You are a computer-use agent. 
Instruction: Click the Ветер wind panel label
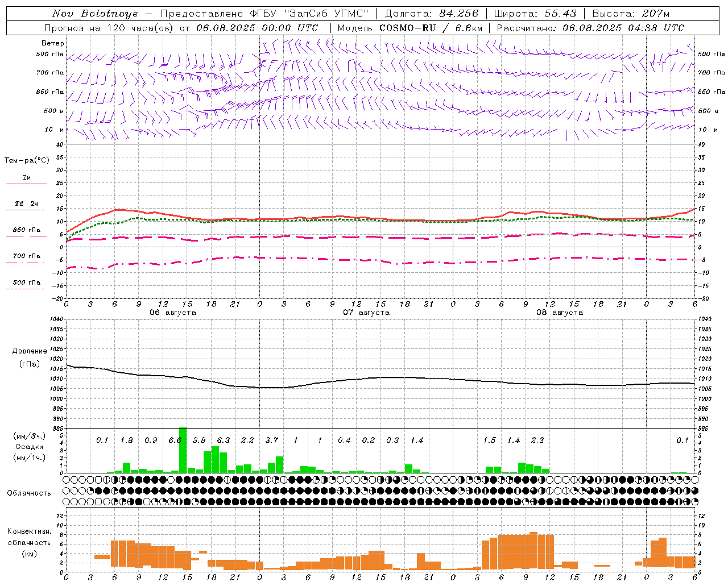click(53, 43)
